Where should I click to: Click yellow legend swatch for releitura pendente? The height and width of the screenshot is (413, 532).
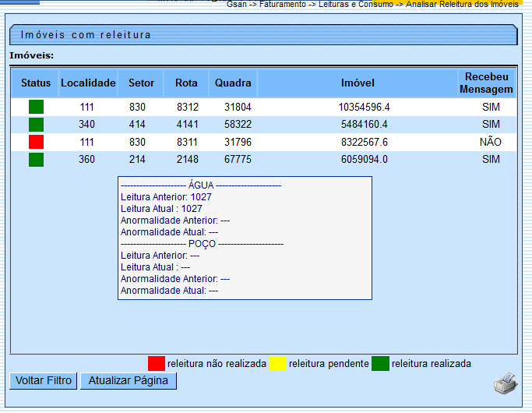[x=277, y=363]
